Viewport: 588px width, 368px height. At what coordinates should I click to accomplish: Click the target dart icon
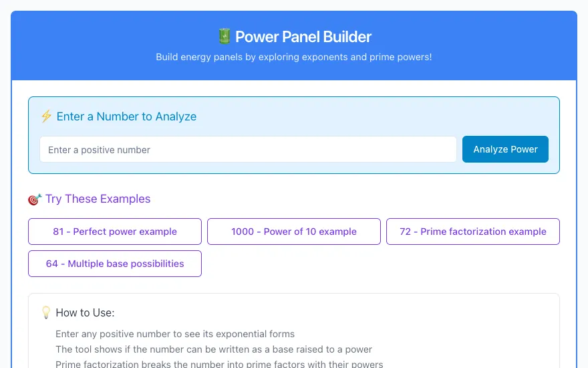[x=35, y=199]
